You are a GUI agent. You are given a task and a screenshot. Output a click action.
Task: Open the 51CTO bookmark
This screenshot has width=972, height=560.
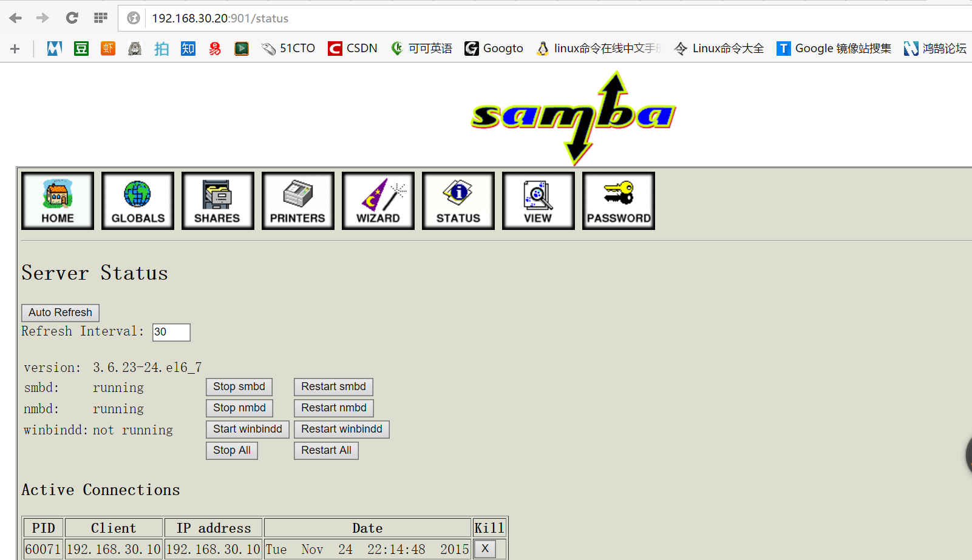point(288,49)
